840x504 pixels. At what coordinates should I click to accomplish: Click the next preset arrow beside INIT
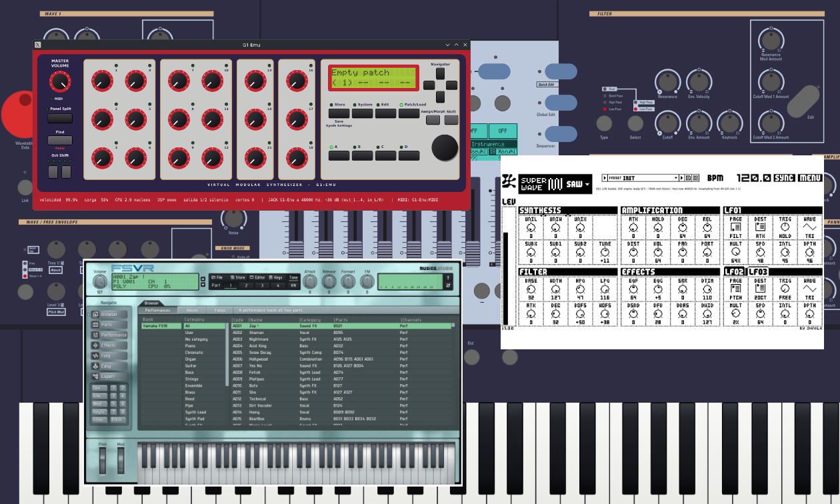point(683,178)
